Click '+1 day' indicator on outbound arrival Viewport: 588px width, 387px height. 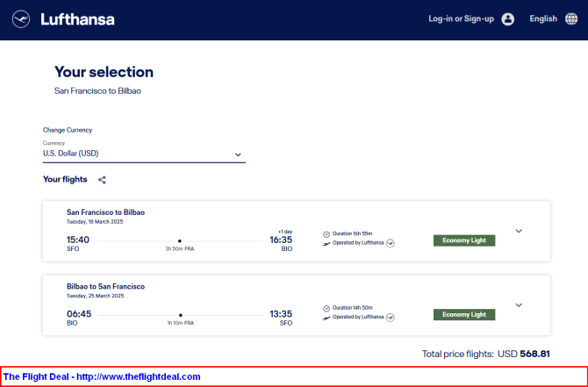[x=285, y=232]
